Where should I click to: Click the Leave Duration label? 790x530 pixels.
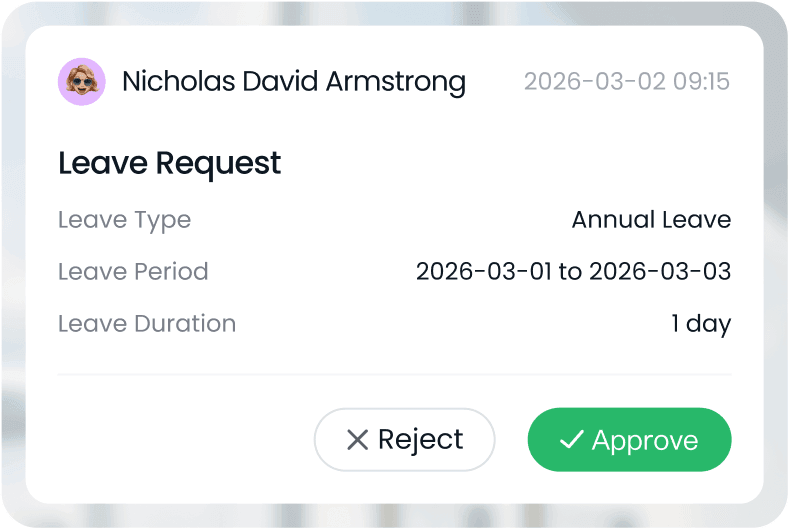pos(147,324)
